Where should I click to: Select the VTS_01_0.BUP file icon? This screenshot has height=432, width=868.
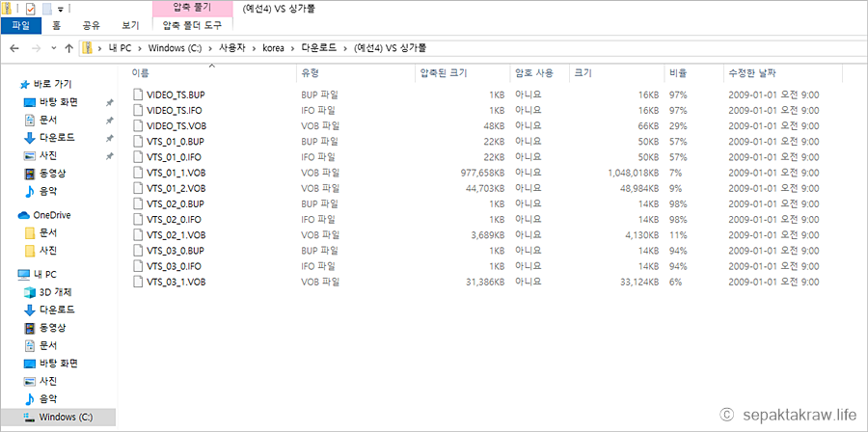tap(138, 142)
